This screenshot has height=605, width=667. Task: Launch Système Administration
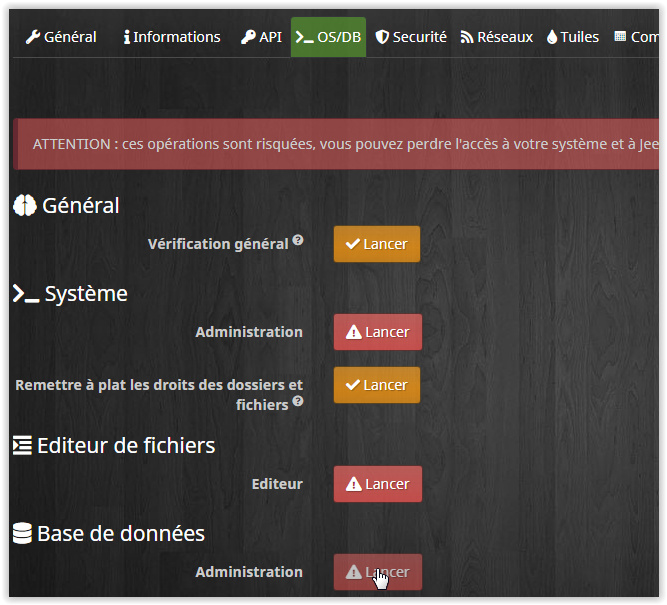click(378, 332)
